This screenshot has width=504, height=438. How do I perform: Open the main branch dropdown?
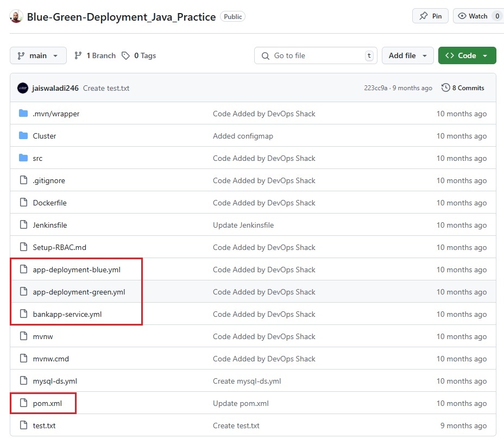(x=38, y=55)
